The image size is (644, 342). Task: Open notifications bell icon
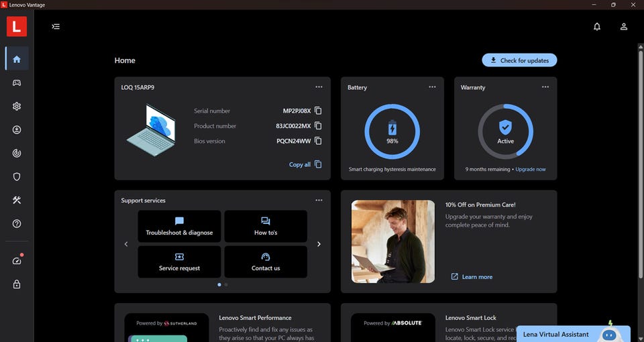597,27
